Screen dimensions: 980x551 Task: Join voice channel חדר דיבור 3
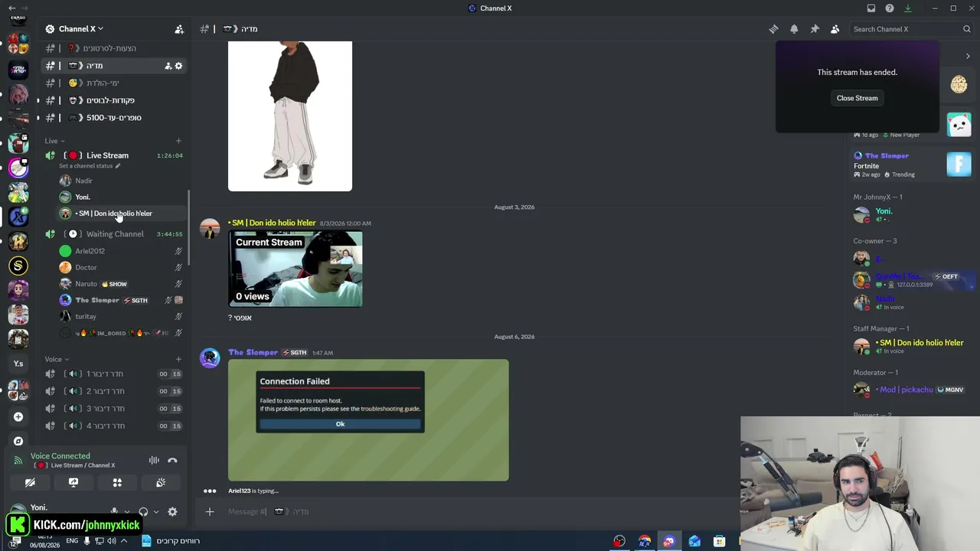pyautogui.click(x=113, y=409)
